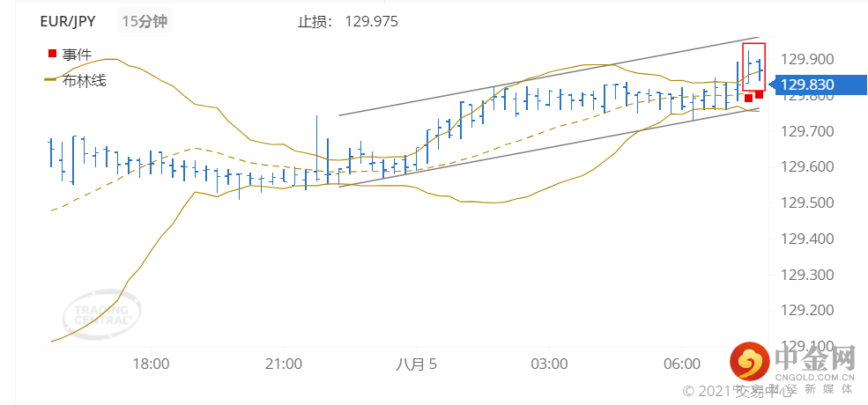The image size is (868, 405).
Task: Toggle the 事件 legend label
Action: click(77, 54)
